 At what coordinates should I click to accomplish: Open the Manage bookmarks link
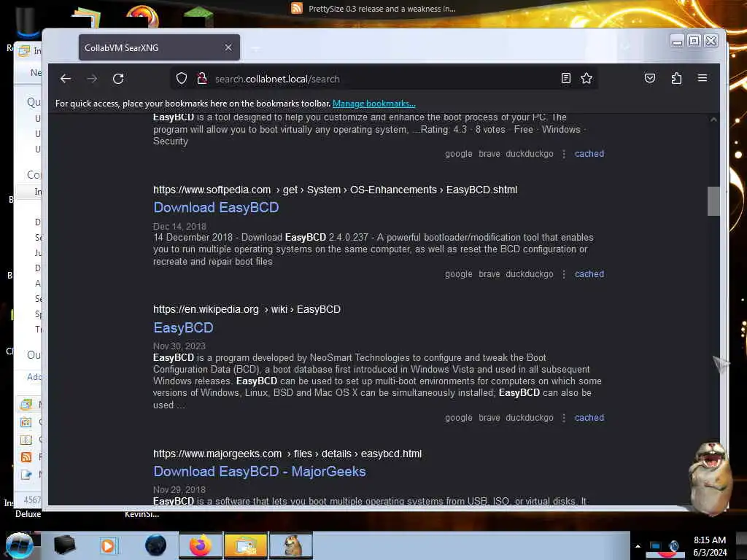point(374,104)
